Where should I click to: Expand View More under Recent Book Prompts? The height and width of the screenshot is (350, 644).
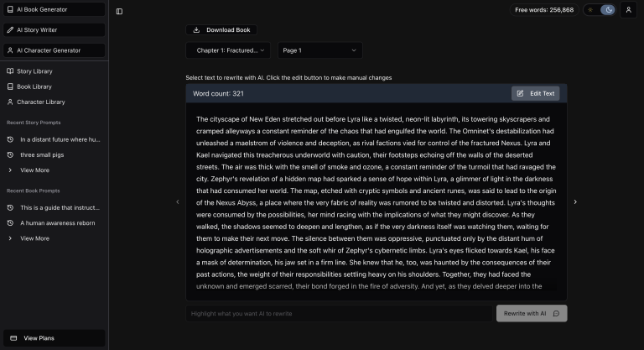[34, 238]
